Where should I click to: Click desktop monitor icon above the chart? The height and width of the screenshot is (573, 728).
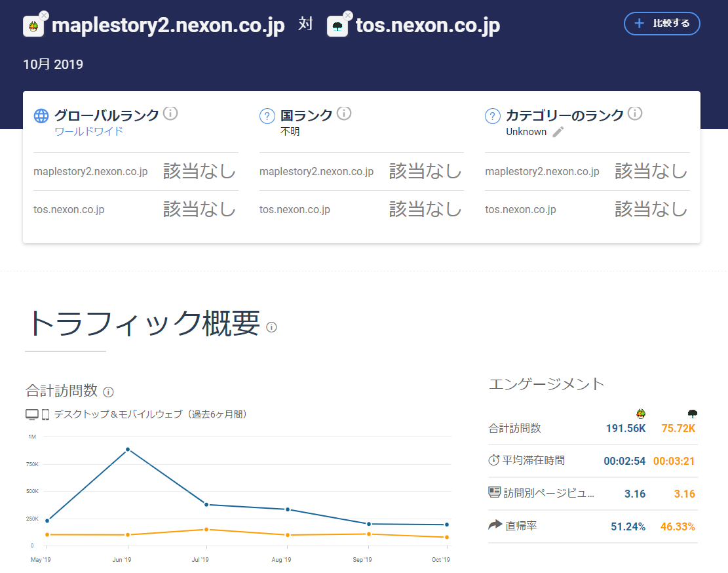[32, 414]
